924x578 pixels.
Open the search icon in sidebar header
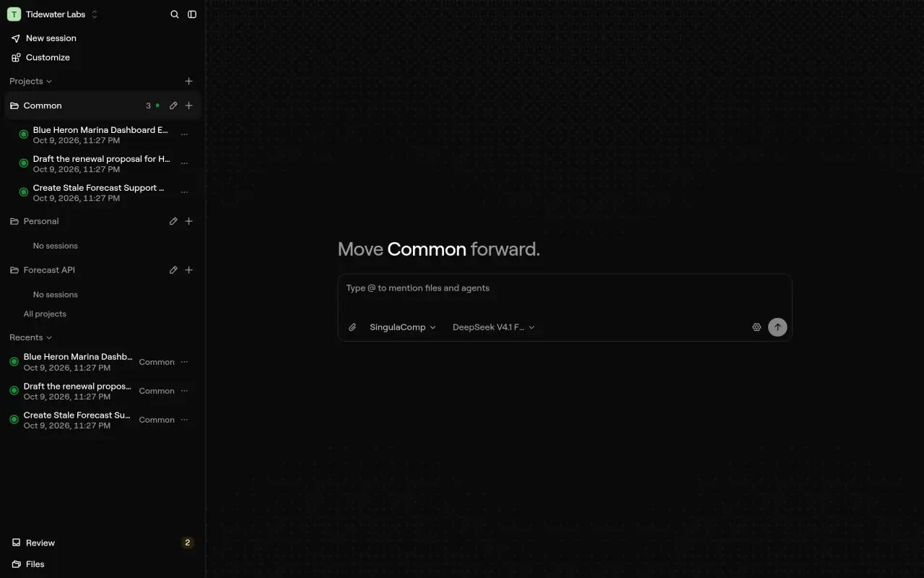coord(175,14)
